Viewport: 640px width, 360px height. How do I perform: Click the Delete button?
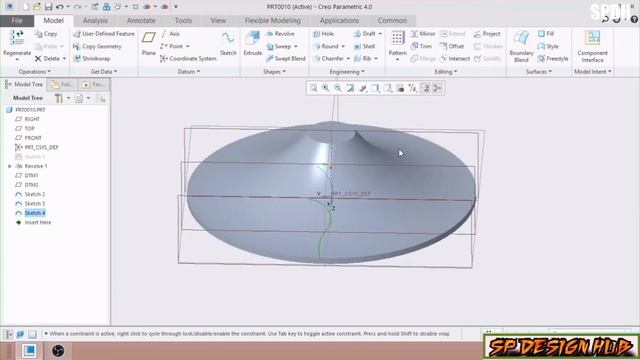pyautogui.click(x=47, y=59)
